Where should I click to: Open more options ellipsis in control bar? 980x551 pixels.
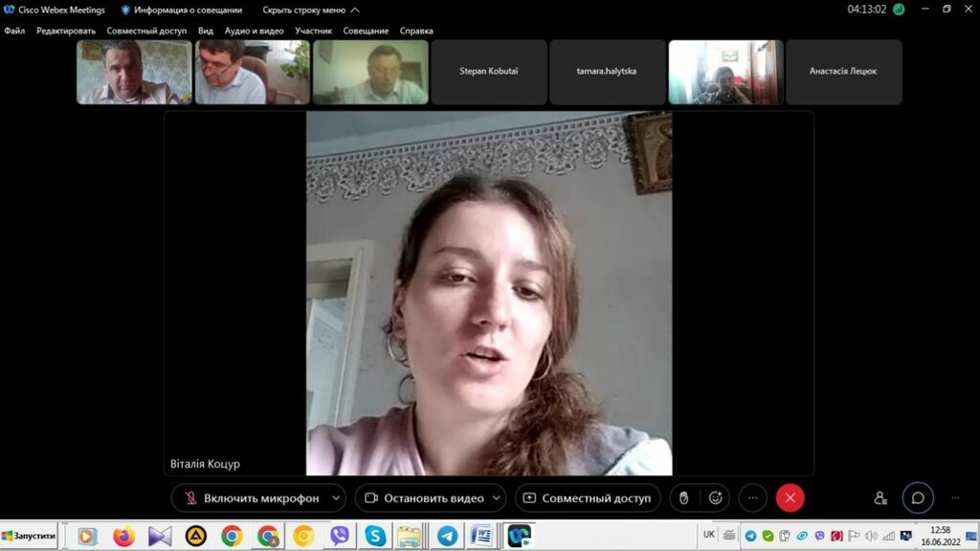[x=753, y=498]
